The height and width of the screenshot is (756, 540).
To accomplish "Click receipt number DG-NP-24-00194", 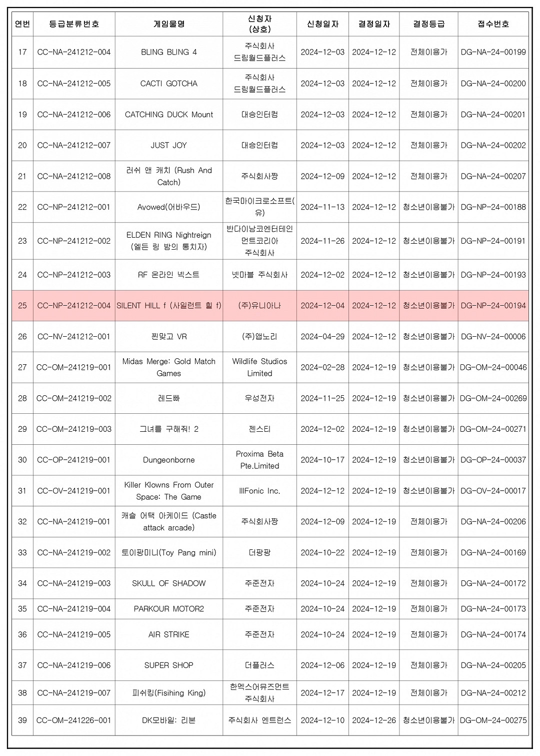I will [493, 306].
